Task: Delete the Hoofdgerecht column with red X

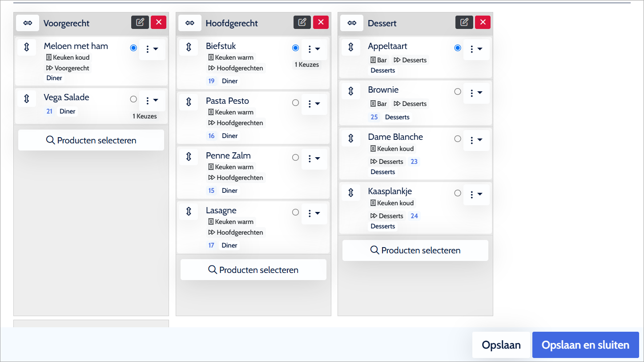Action: point(321,22)
